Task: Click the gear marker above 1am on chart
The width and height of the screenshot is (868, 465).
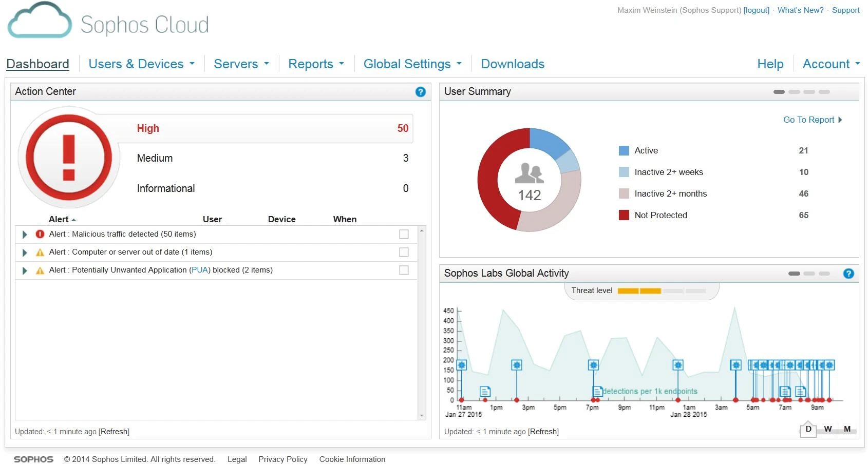Action: pos(678,365)
